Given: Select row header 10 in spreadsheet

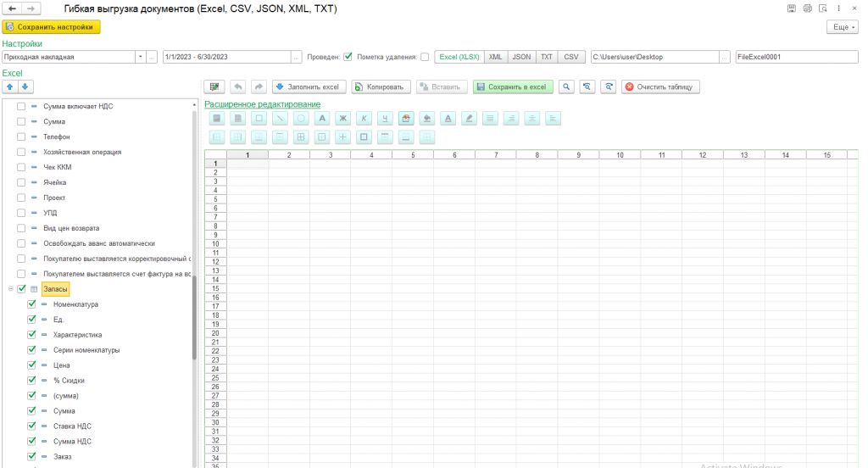Looking at the screenshot, I should pyautogui.click(x=215, y=243).
